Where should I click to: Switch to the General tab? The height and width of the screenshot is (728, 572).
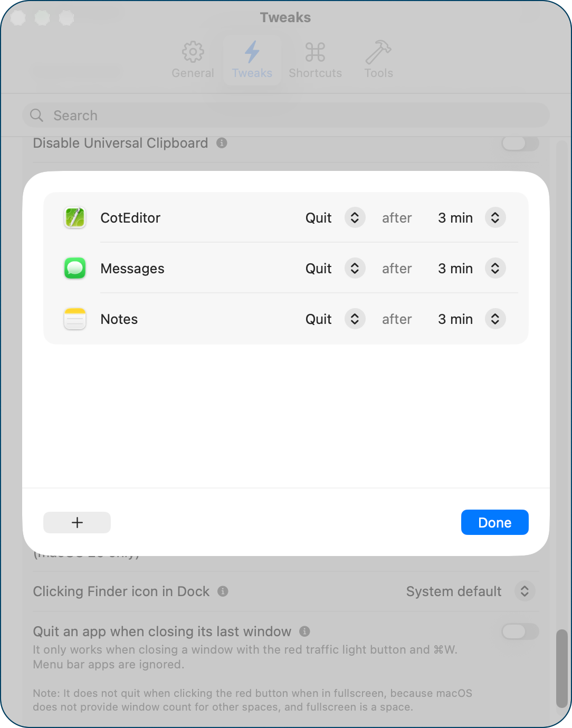pyautogui.click(x=193, y=59)
